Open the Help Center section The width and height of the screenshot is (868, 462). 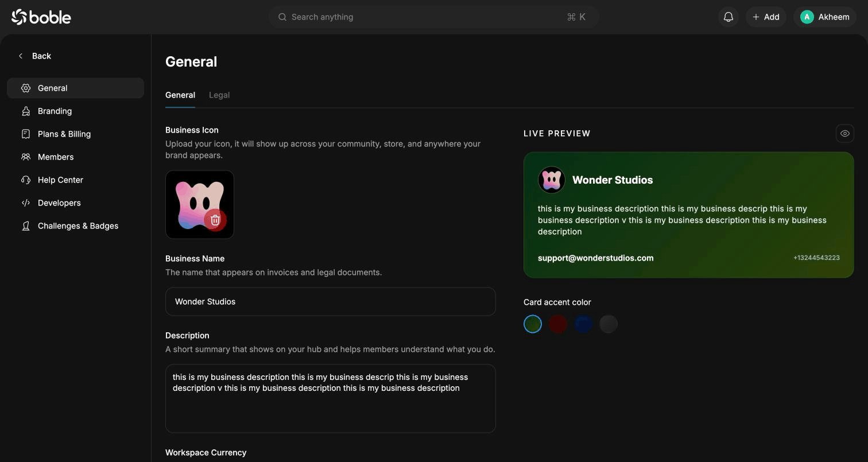pyautogui.click(x=75, y=180)
